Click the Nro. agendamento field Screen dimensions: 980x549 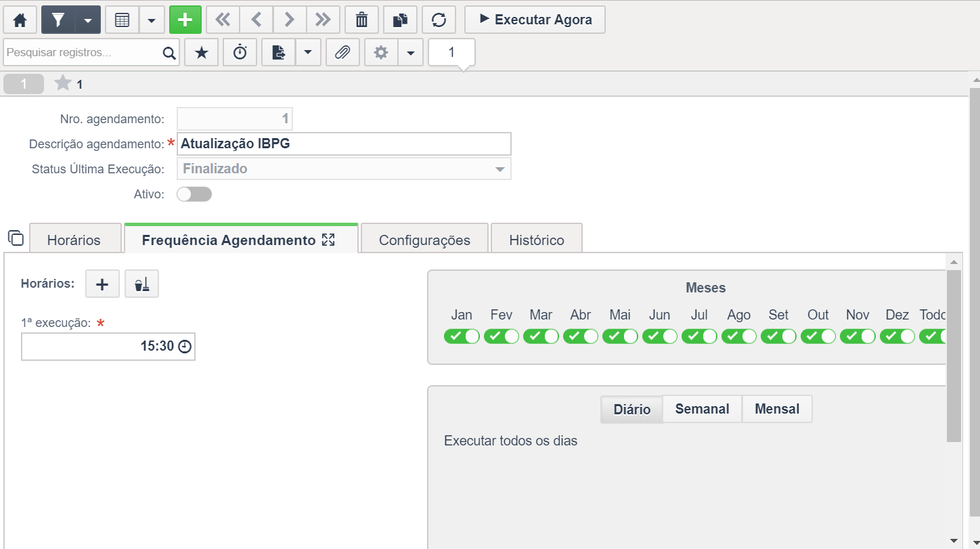(x=235, y=119)
